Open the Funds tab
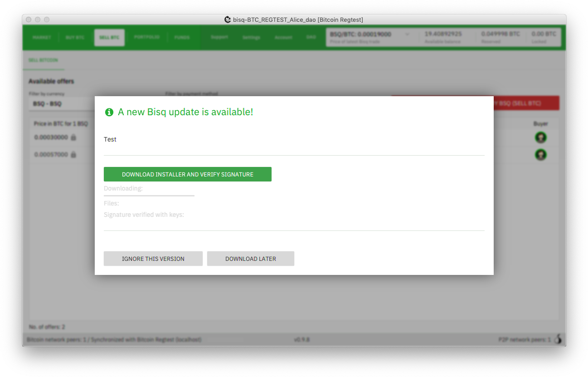The width and height of the screenshot is (588, 377). tap(182, 38)
